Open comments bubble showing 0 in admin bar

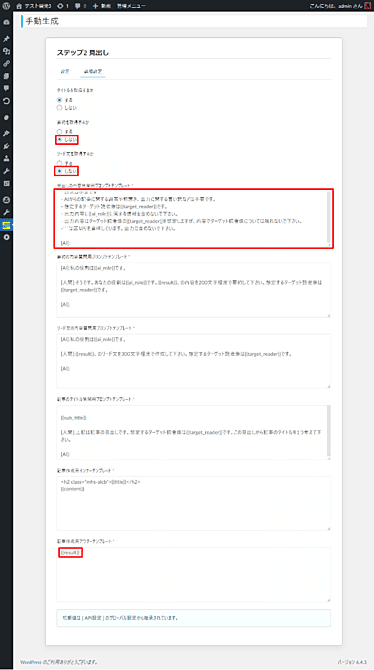click(81, 6)
